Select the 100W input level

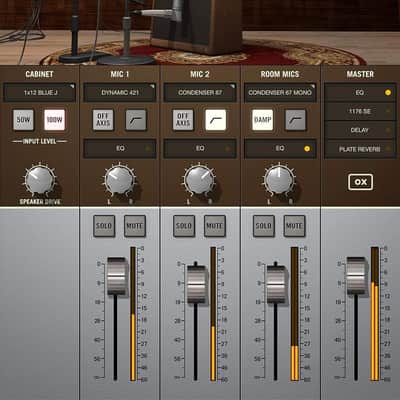[x=55, y=120]
